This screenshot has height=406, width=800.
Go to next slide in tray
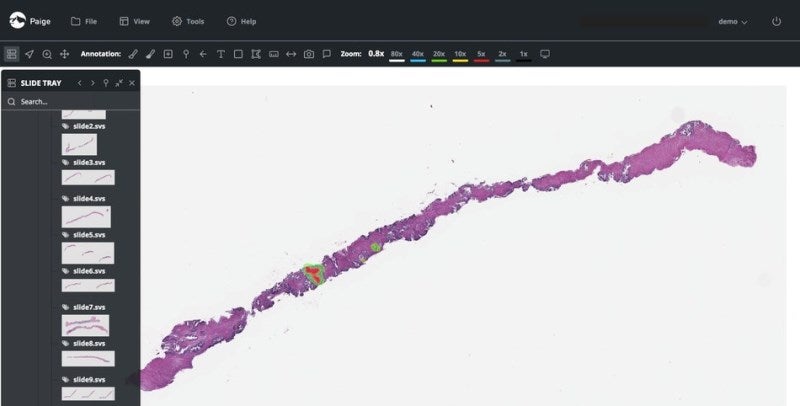(93, 83)
